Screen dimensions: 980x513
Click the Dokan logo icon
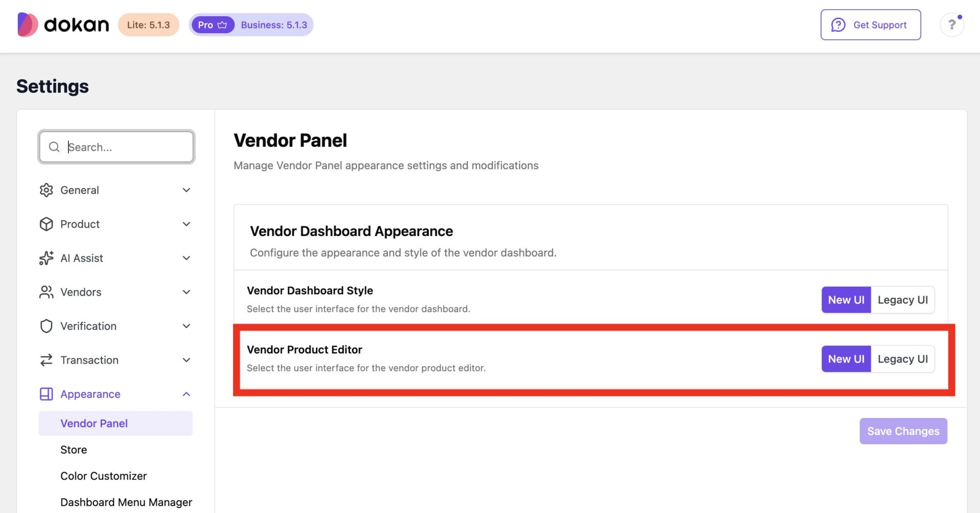pyautogui.click(x=28, y=24)
